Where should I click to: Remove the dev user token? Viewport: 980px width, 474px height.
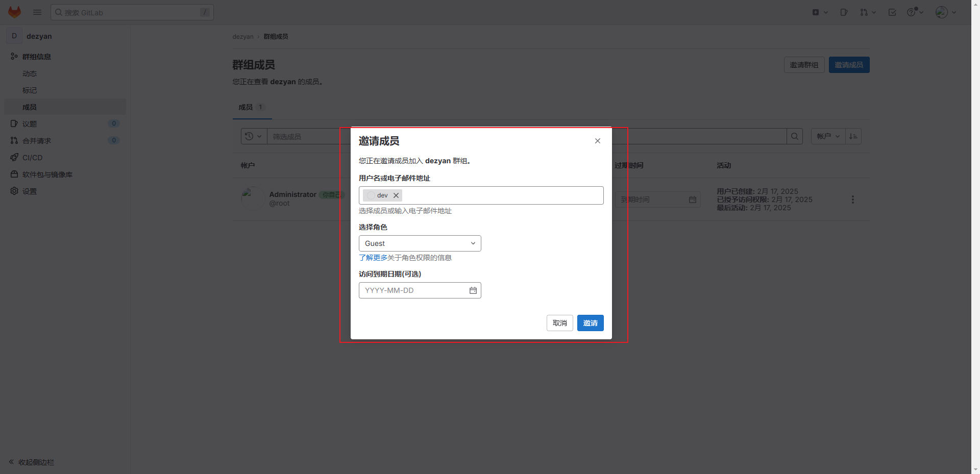tap(396, 195)
